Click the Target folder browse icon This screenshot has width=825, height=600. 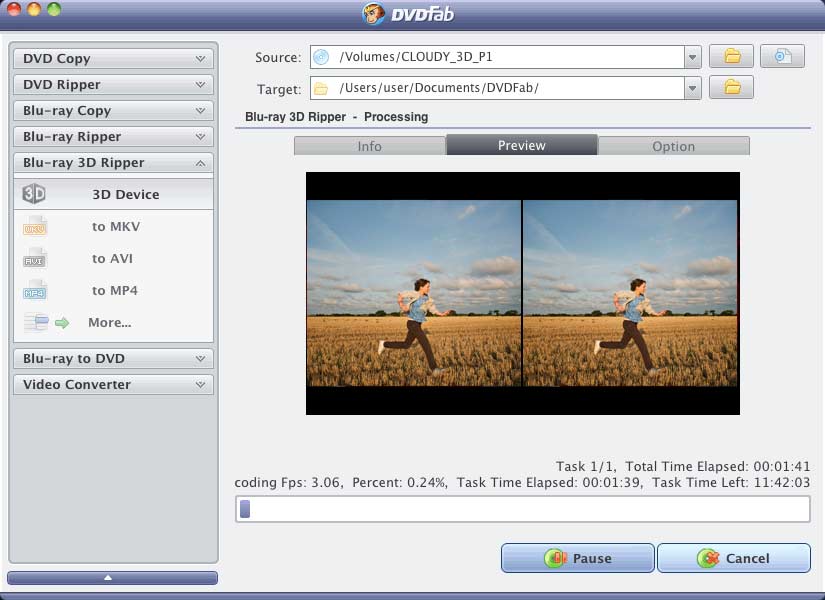point(731,87)
